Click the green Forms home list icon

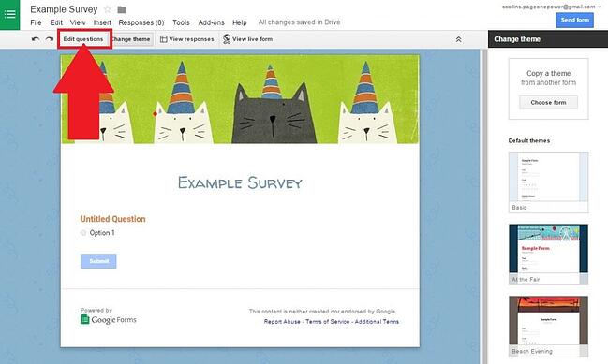(x=9, y=15)
